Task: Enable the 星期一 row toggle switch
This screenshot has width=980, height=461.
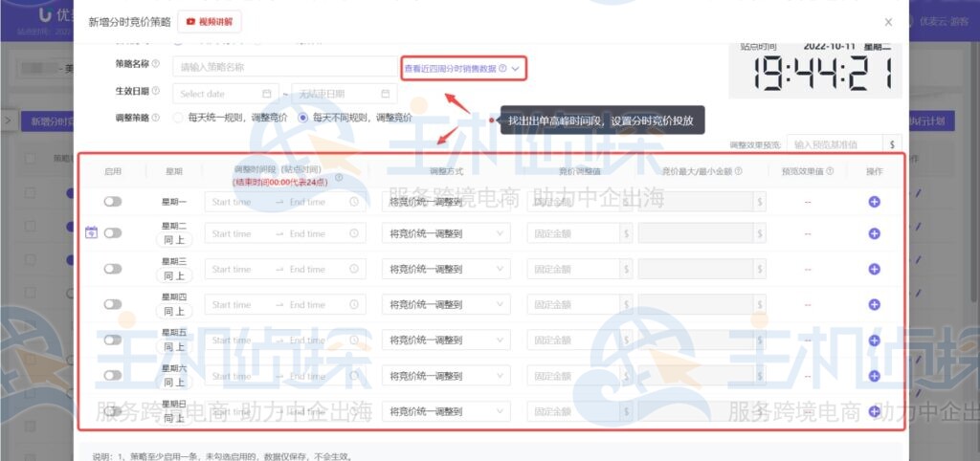Action: (x=113, y=202)
